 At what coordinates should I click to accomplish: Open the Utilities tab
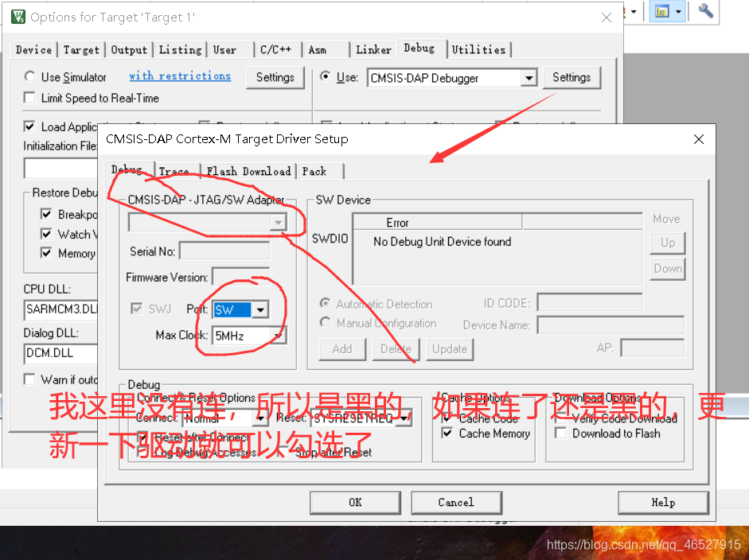point(478,49)
